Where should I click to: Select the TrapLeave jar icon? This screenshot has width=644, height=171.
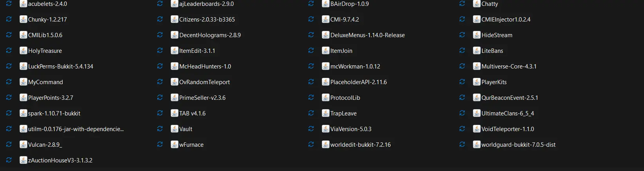click(x=326, y=113)
